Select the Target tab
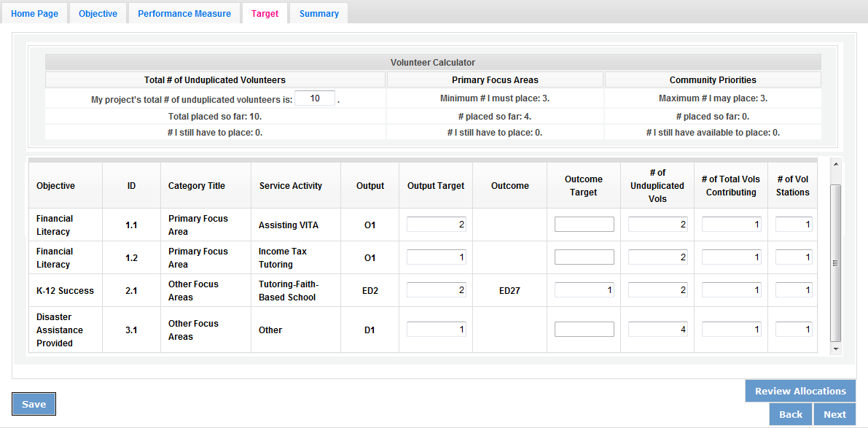Screen dimensions: 868x428 tap(265, 14)
